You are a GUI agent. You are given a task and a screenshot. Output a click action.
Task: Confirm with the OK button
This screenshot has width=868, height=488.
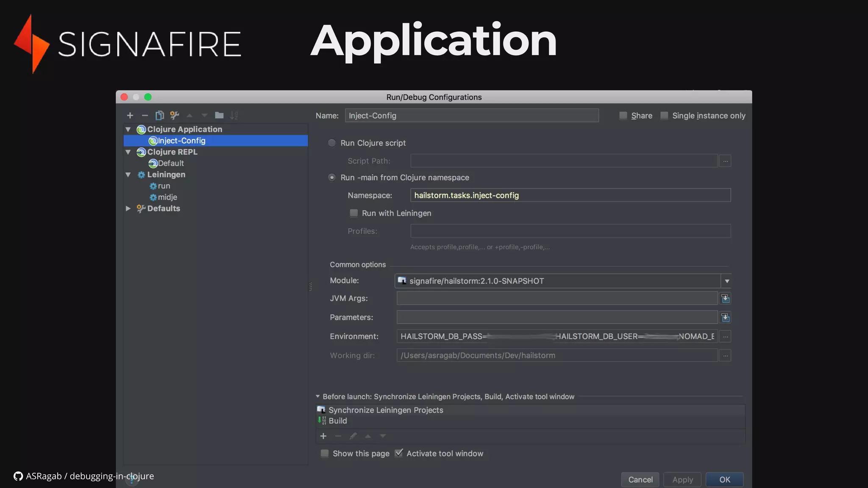724,480
